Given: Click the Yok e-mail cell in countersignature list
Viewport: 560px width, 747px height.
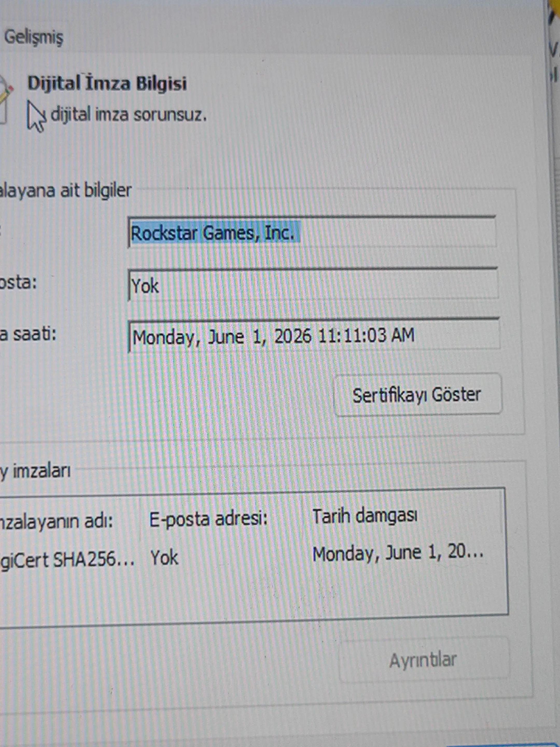Looking at the screenshot, I should click(x=164, y=558).
